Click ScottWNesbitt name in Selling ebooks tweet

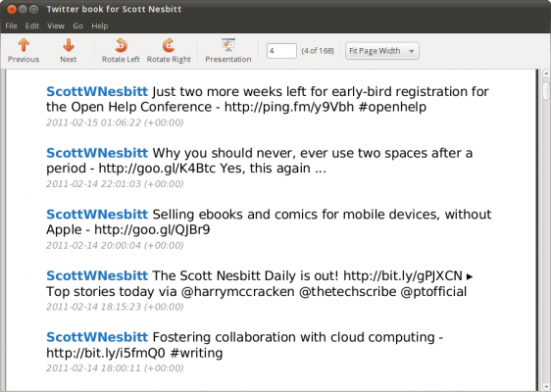[x=97, y=214]
